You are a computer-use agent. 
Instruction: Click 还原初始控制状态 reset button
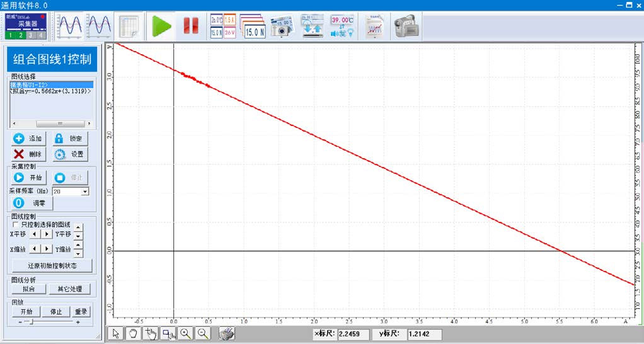pos(52,266)
